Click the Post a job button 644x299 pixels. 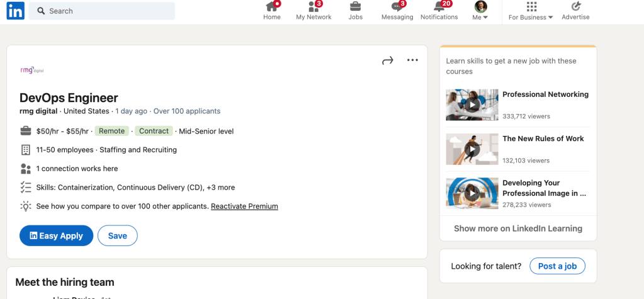pos(557,266)
